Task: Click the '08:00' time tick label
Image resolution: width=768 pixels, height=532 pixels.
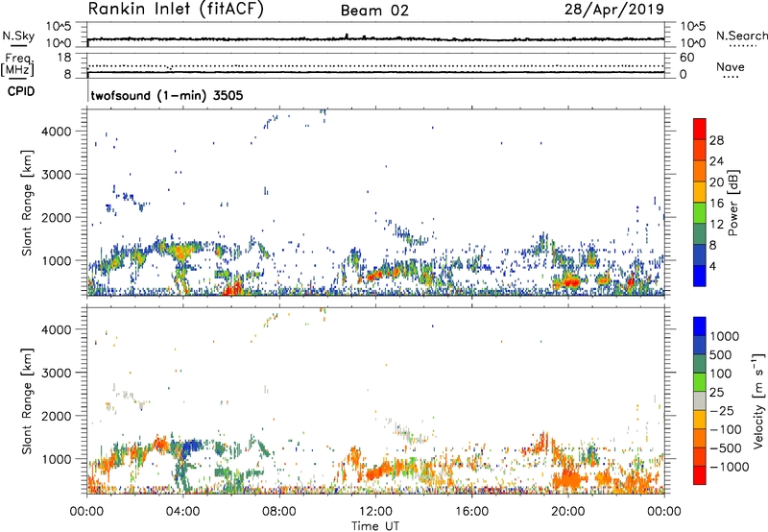Action: pyautogui.click(x=279, y=512)
